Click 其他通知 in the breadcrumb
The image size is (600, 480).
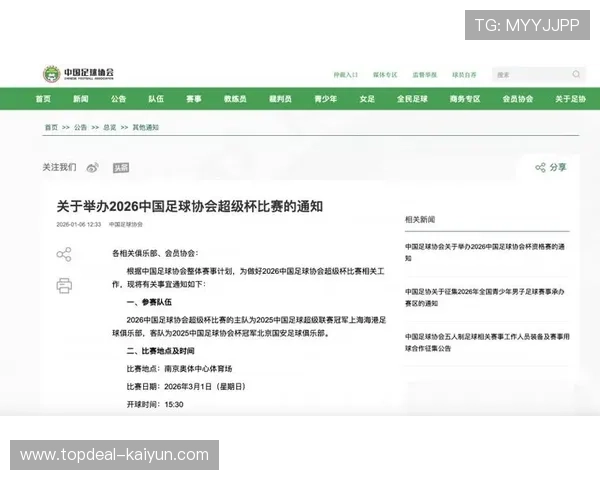145,127
